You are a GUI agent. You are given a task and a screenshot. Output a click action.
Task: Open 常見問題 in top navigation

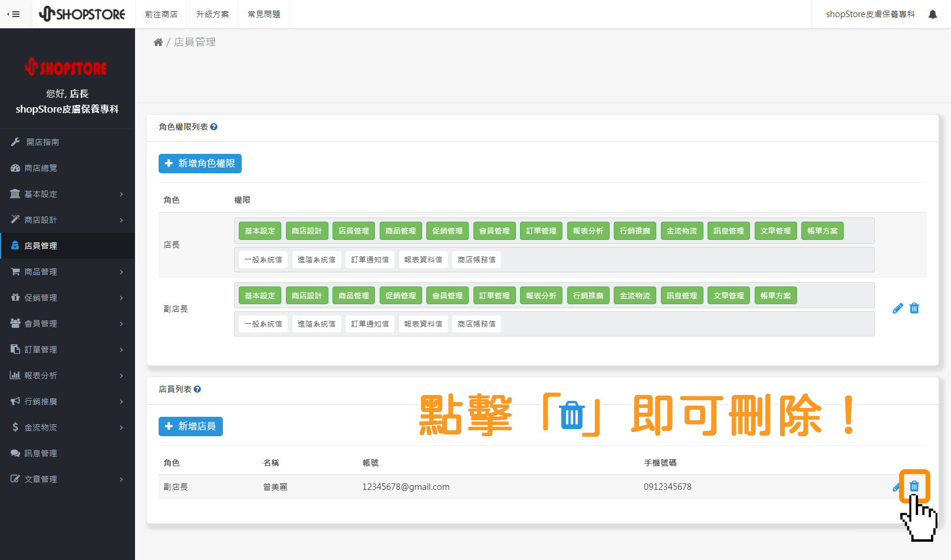264,14
